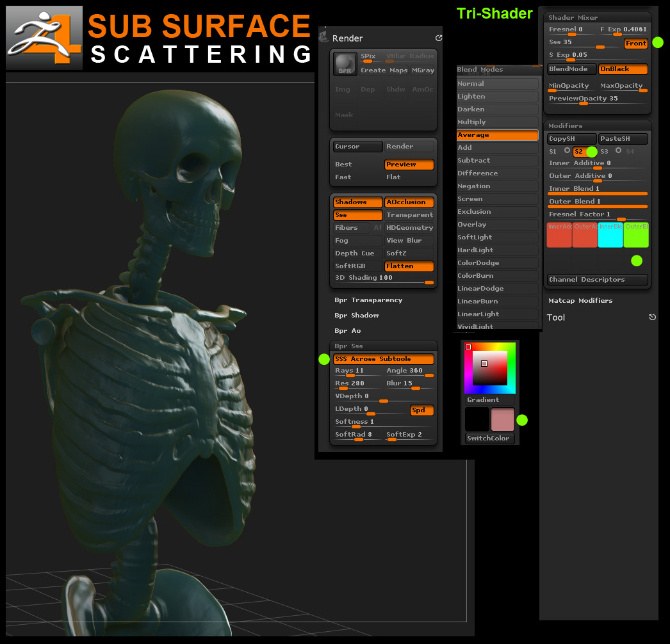
Task: Click the cyan InnerBlend color swatch
Action: point(610,235)
